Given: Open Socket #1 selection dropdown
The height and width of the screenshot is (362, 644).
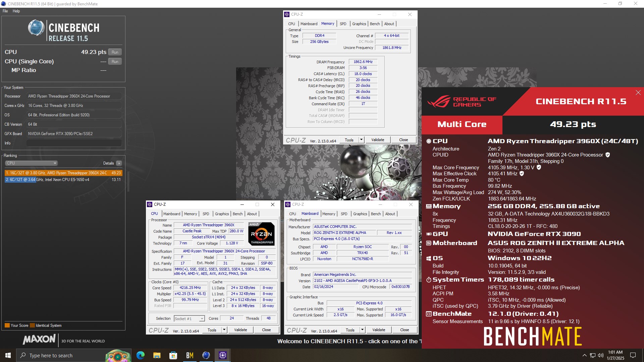Looking at the screenshot, I should coord(189,318).
